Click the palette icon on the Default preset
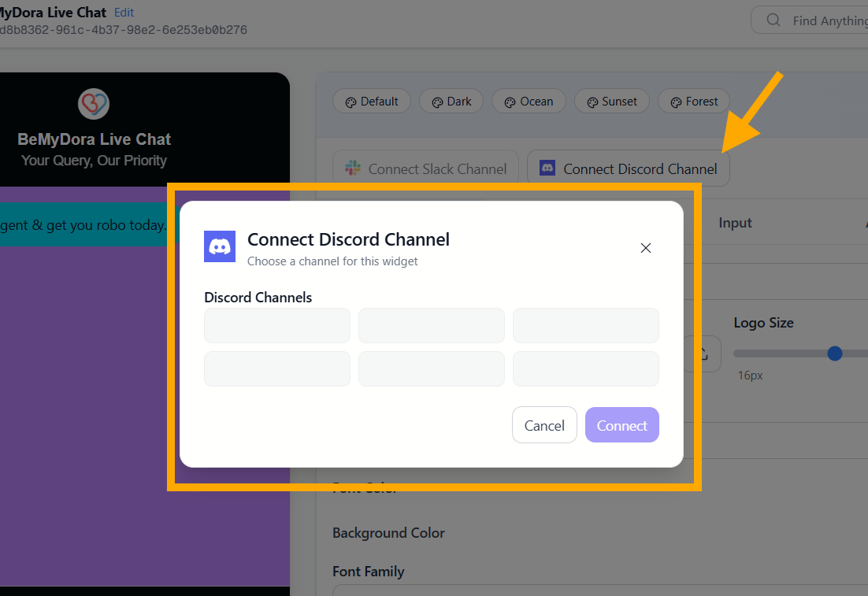 [351, 102]
